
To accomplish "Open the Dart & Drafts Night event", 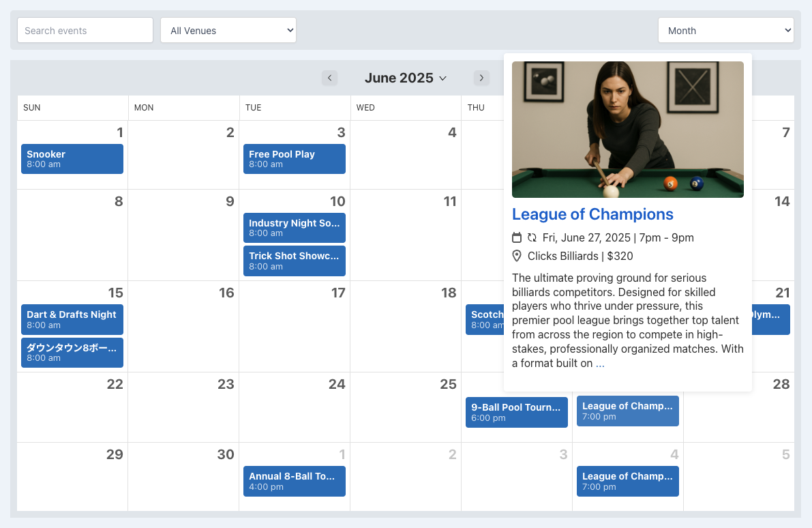I will (72, 320).
